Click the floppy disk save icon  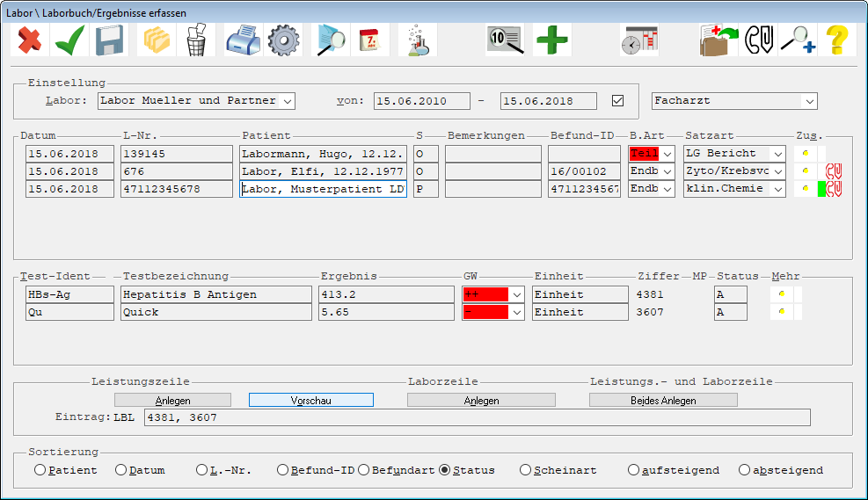point(109,40)
